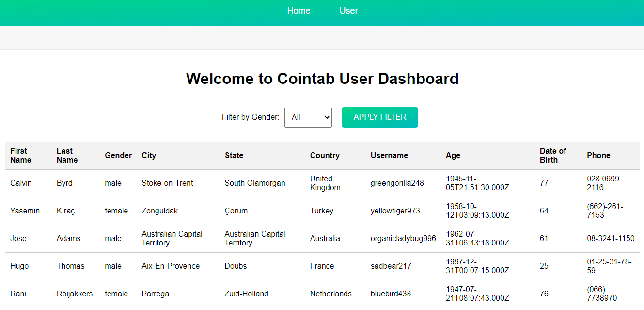Select Jose Adams's country Australia
This screenshot has width=644, height=310.
tap(325, 238)
